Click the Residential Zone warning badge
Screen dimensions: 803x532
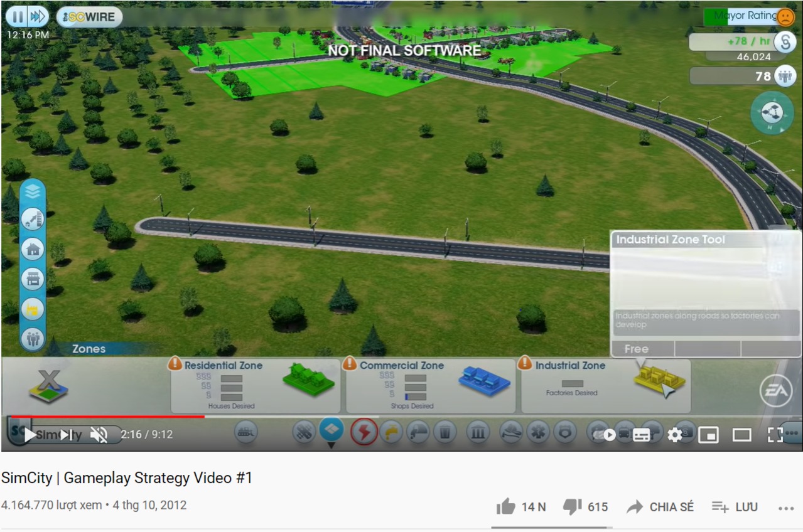pos(175,363)
